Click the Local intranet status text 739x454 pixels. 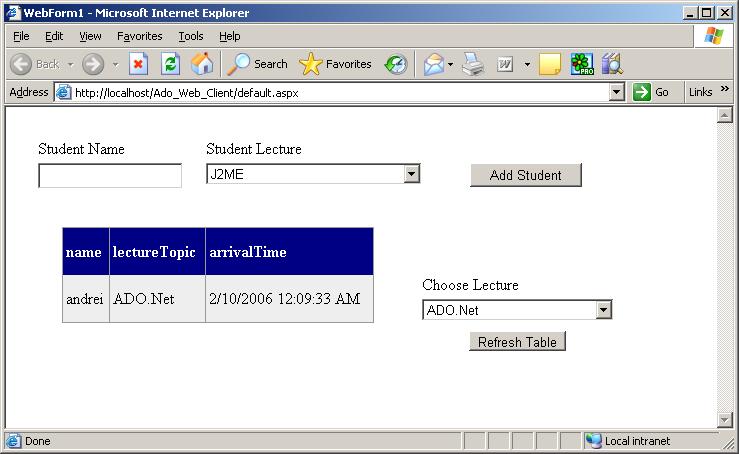(x=637, y=441)
